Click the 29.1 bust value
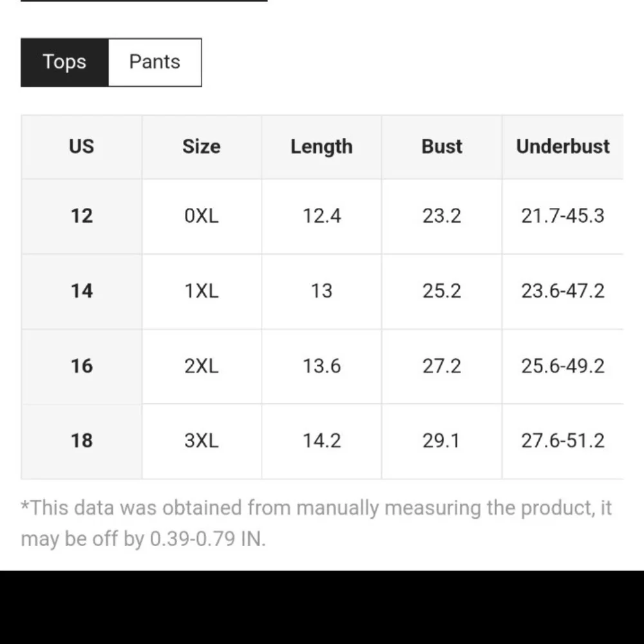 tap(442, 441)
